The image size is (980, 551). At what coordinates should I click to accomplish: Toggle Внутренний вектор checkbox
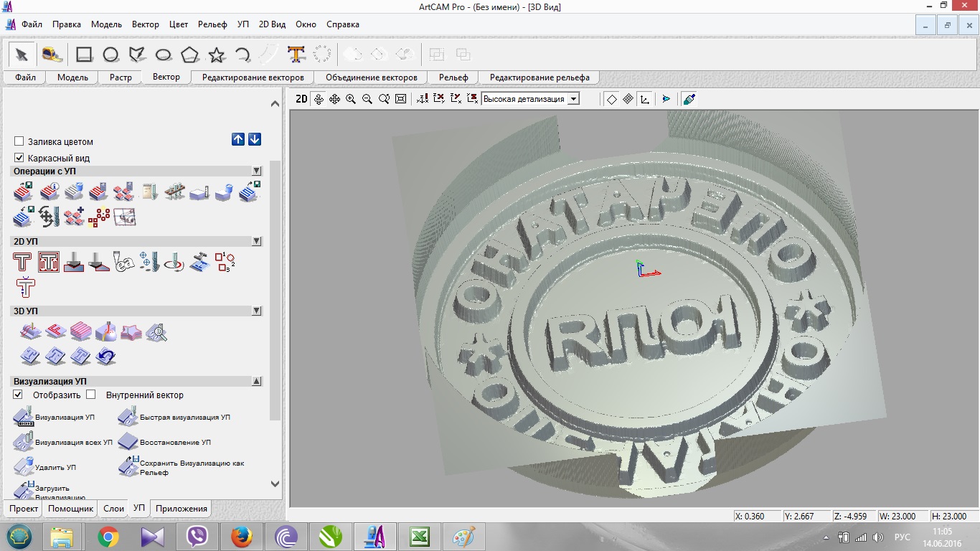(91, 395)
